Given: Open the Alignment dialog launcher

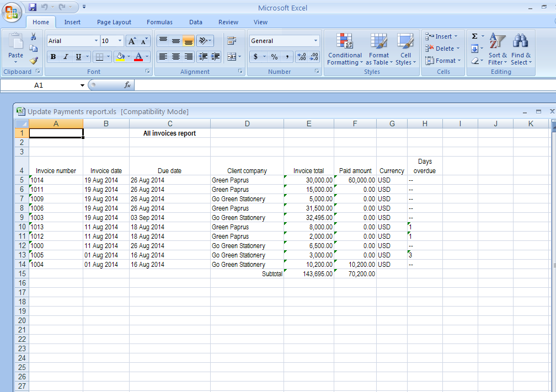Looking at the screenshot, I should pyautogui.click(x=240, y=72).
